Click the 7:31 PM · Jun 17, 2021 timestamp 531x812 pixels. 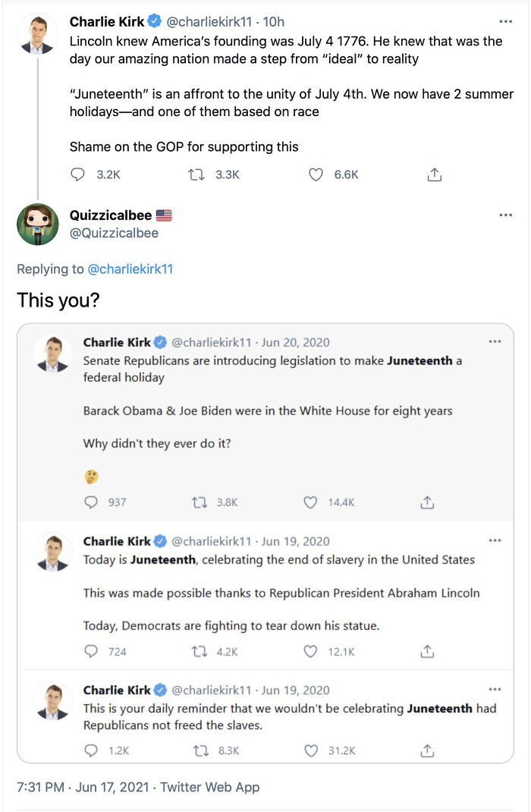(83, 787)
